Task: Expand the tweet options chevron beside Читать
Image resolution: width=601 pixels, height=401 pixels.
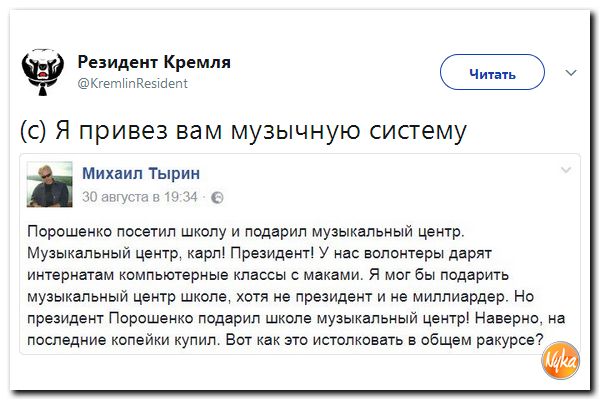Action: (571, 72)
